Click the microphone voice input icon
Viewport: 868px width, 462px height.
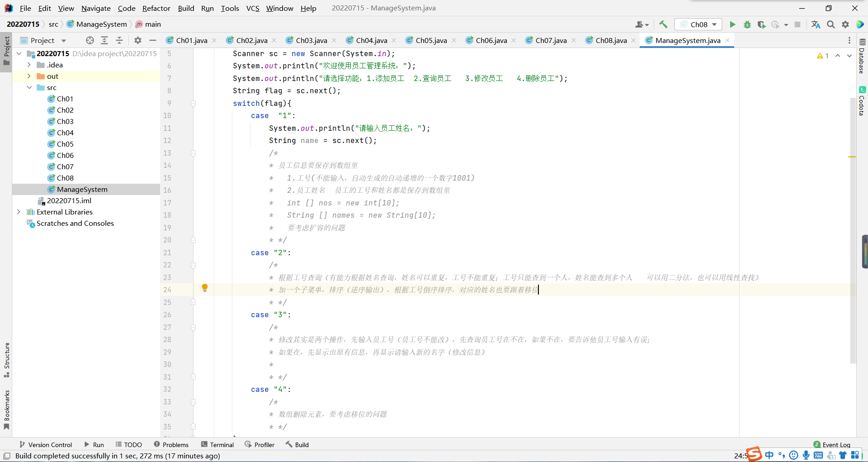[806, 455]
